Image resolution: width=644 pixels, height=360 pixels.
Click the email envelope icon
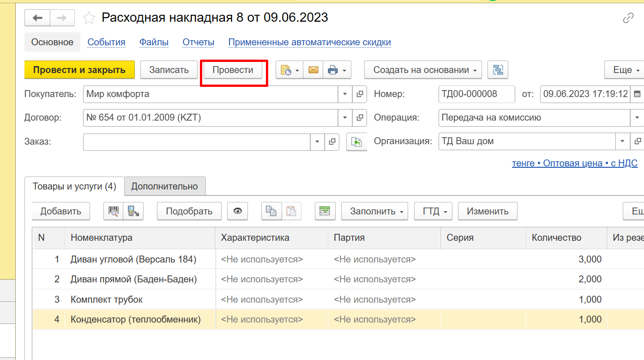click(x=313, y=70)
